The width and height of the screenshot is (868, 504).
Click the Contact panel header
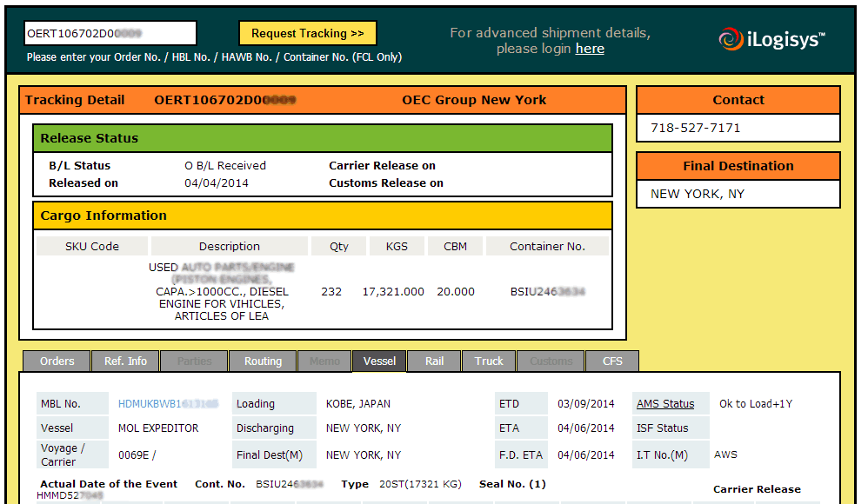tap(738, 100)
